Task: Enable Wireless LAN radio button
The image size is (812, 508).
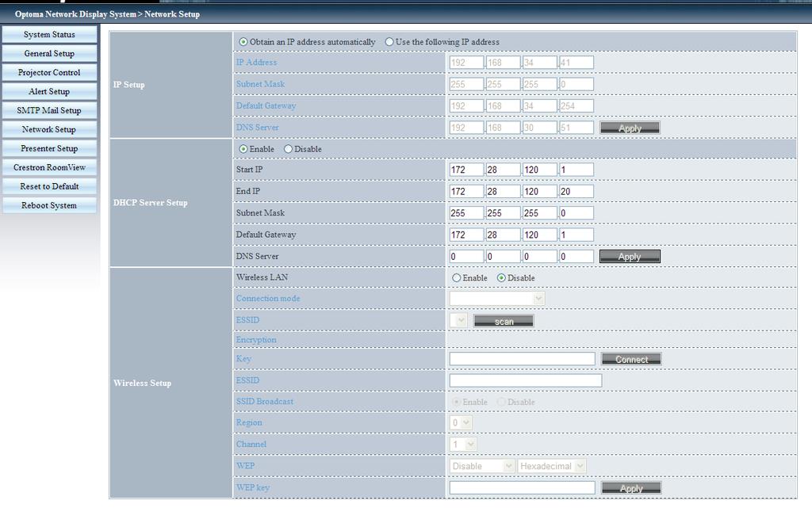Action: (456, 278)
